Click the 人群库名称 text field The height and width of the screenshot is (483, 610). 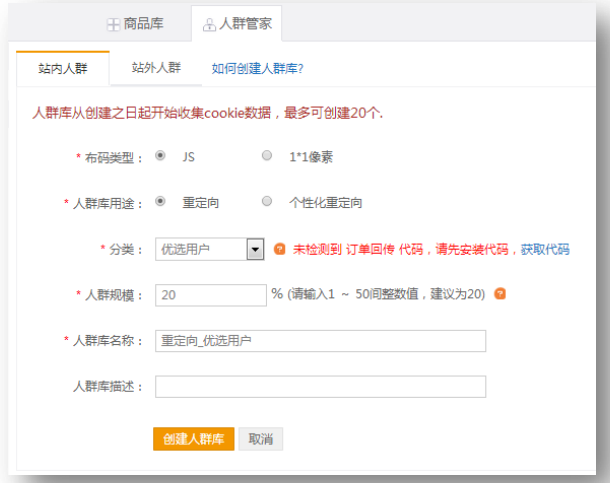click(320, 341)
